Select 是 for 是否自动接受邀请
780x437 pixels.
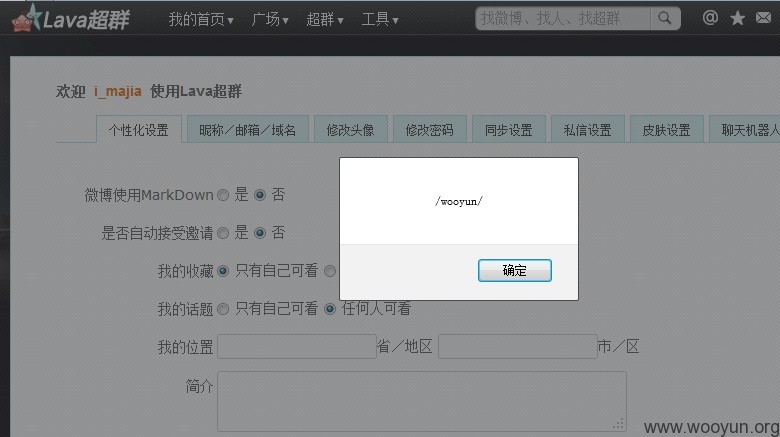pyautogui.click(x=223, y=233)
